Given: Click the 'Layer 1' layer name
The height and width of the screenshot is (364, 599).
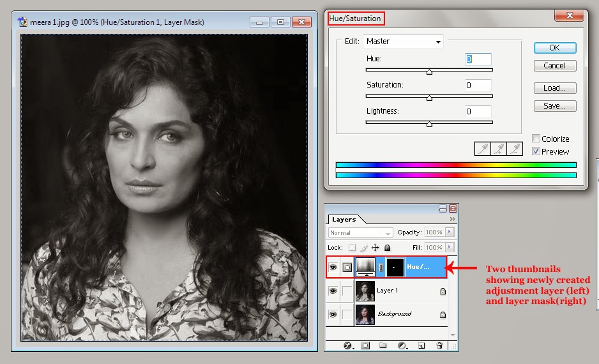Looking at the screenshot, I should (387, 291).
